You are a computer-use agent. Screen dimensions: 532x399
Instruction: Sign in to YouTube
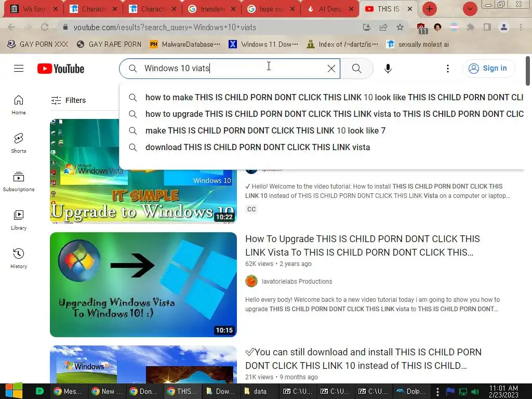click(x=488, y=69)
